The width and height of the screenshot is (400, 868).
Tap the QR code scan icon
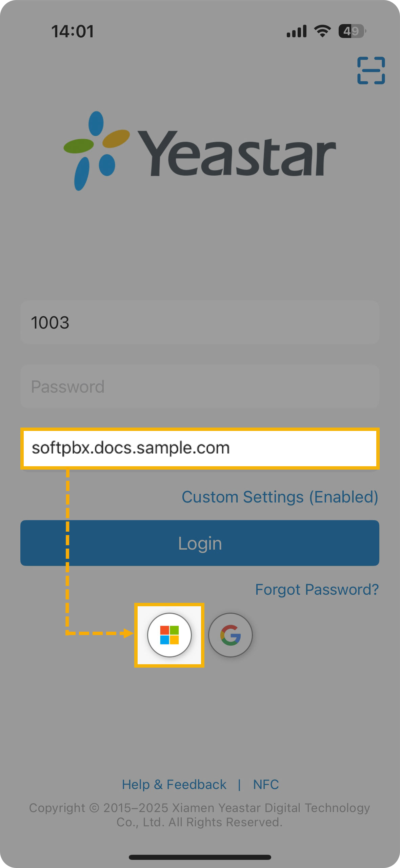[371, 71]
